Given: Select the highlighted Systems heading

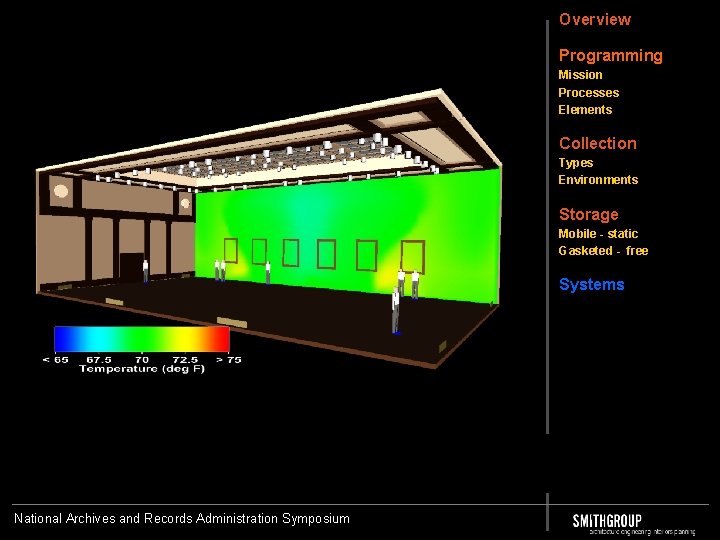Looking at the screenshot, I should pyautogui.click(x=591, y=285).
